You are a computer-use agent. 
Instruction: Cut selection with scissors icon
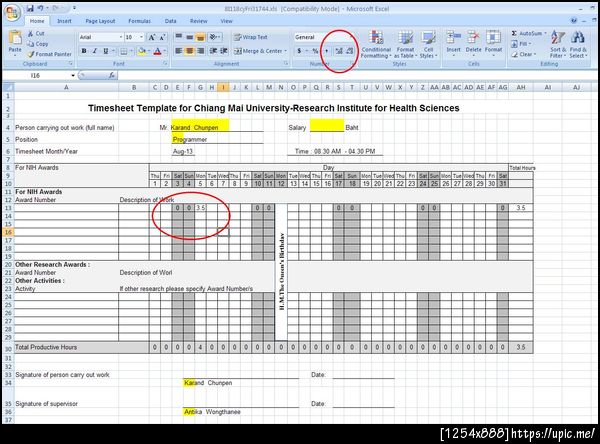(36, 34)
